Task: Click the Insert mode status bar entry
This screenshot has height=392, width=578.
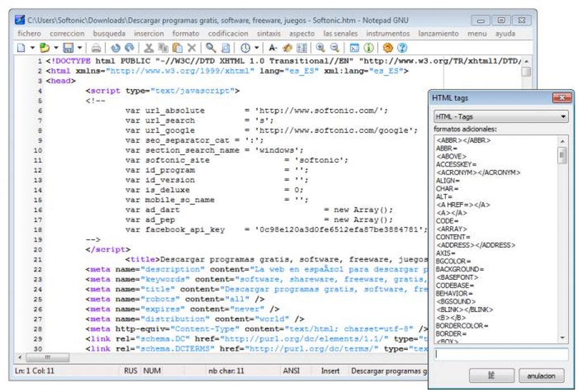Action: click(330, 371)
